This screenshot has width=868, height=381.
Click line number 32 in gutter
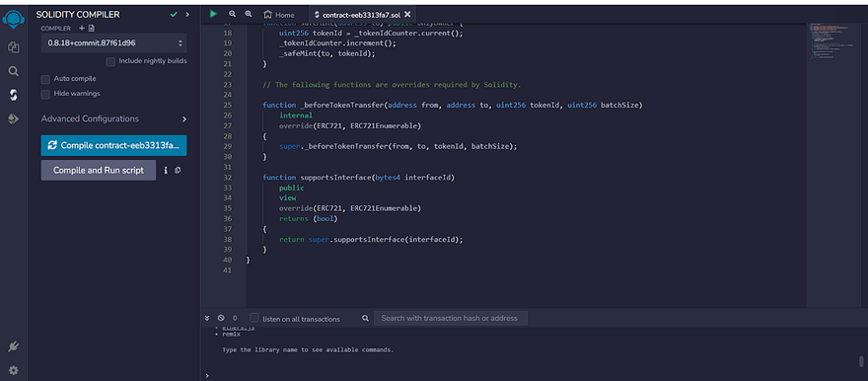[227, 178]
